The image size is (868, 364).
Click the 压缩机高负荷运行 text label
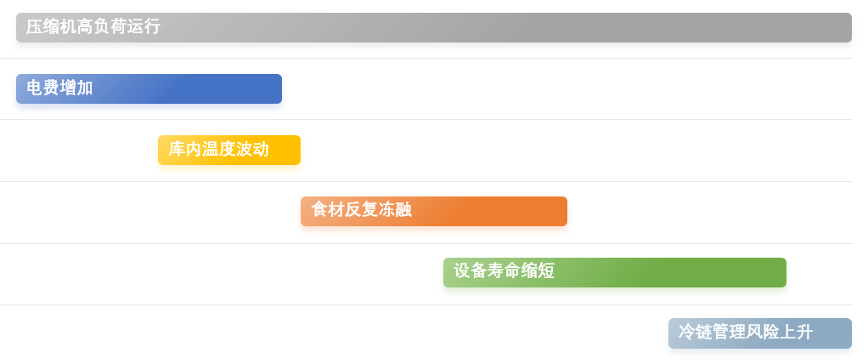coord(93,26)
